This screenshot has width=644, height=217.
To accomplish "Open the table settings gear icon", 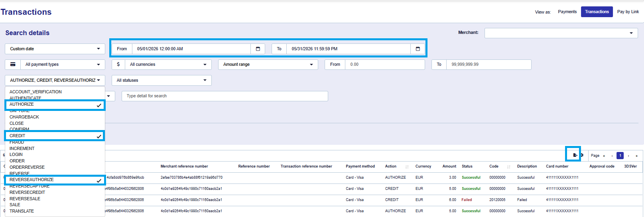I will pyautogui.click(x=582, y=155).
